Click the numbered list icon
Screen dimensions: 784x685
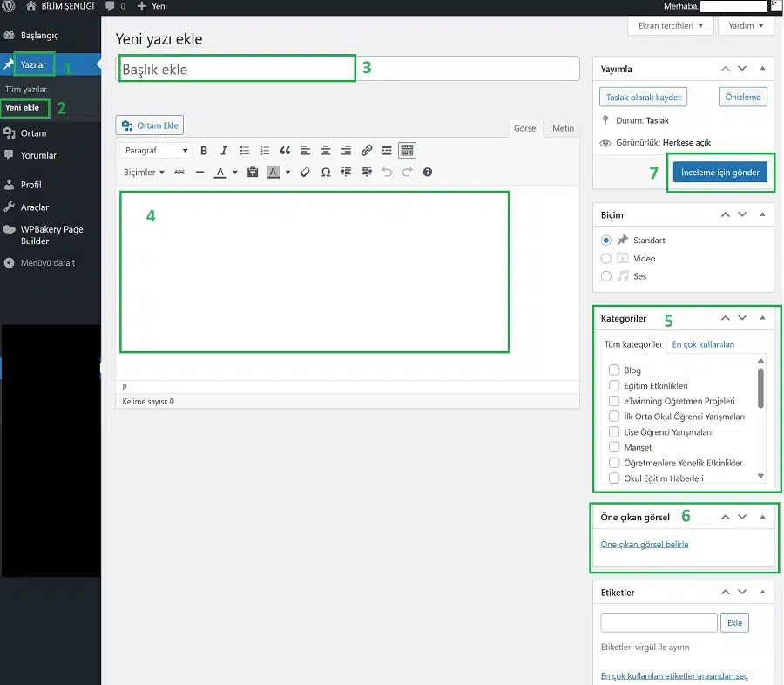[x=265, y=151]
